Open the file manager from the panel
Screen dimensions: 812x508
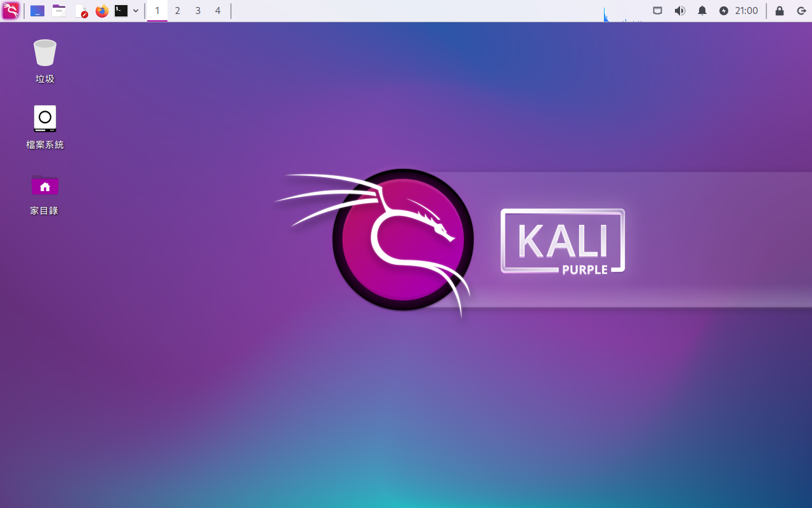[x=59, y=11]
